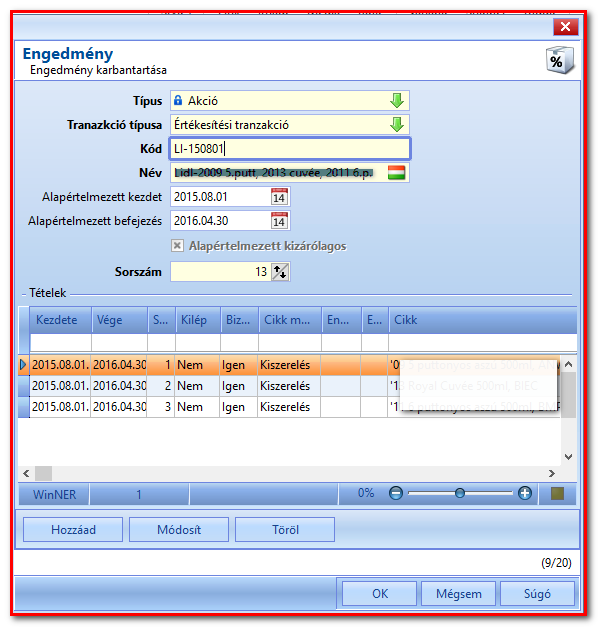Click the horizontal scrollbar thumb
The width and height of the screenshot is (598, 627).
(43, 473)
